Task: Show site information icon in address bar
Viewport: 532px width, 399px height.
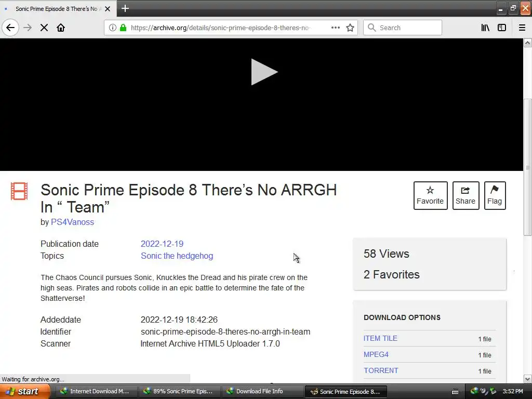Action: 113,28
